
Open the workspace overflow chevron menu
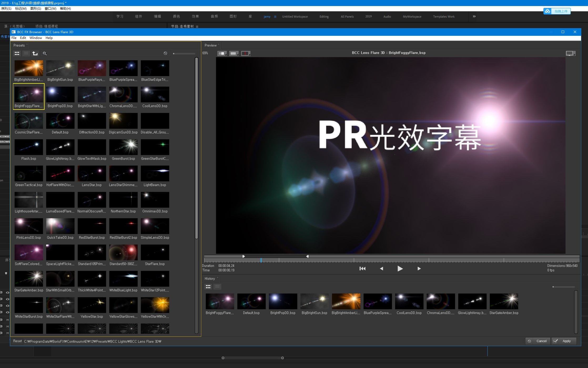tap(474, 16)
